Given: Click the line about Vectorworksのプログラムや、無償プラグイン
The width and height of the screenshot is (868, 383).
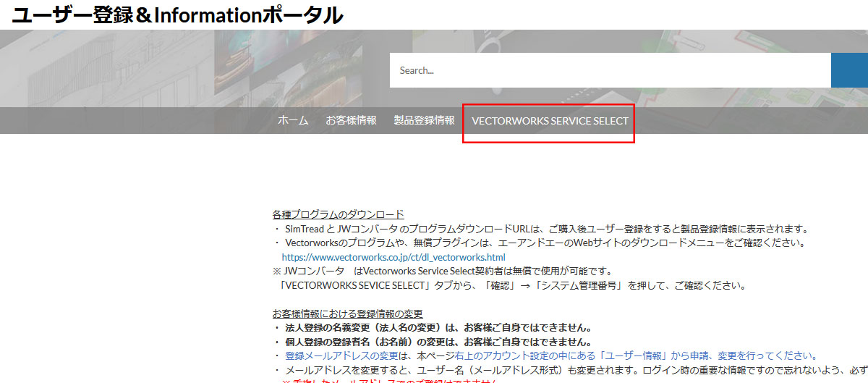Looking at the screenshot, I should (540, 243).
